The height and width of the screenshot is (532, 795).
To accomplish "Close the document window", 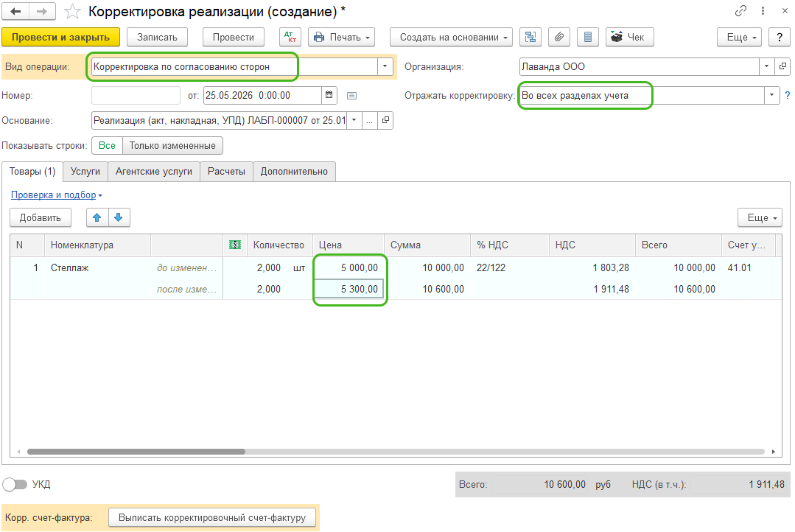I will tap(785, 10).
